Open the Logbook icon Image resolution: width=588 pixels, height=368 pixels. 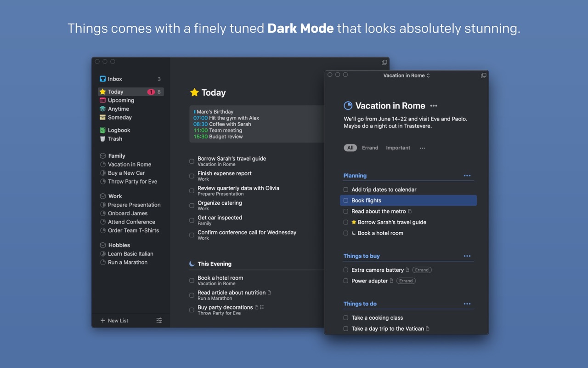[103, 130]
